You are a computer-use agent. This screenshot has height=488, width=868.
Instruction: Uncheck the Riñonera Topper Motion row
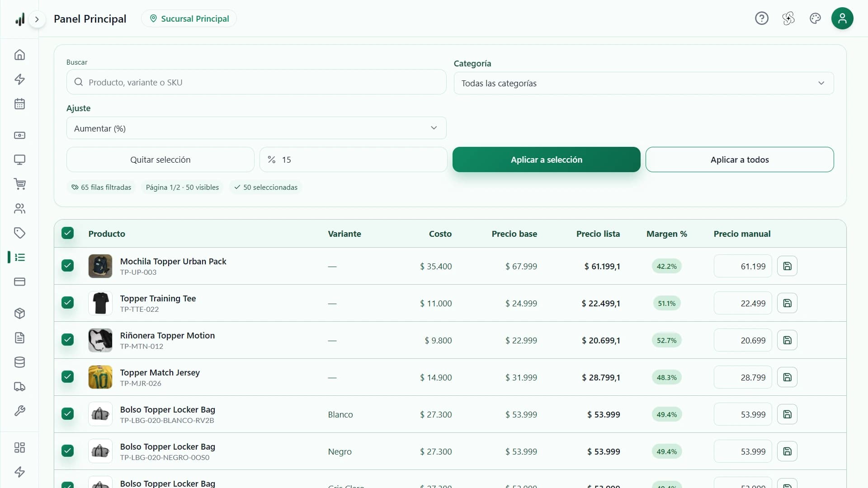pos(68,340)
